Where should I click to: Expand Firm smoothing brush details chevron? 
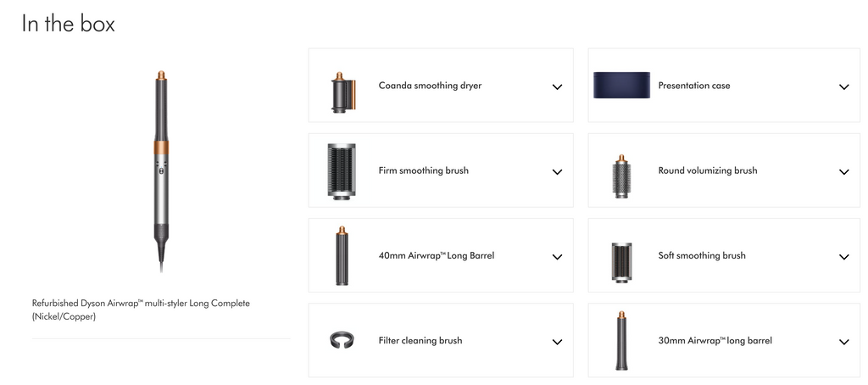[x=558, y=172]
